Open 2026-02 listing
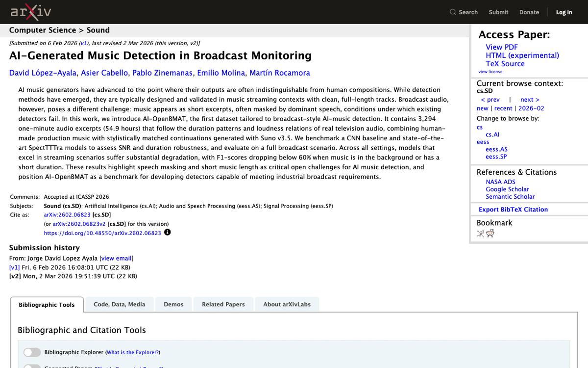The height and width of the screenshot is (368, 588). click(531, 108)
